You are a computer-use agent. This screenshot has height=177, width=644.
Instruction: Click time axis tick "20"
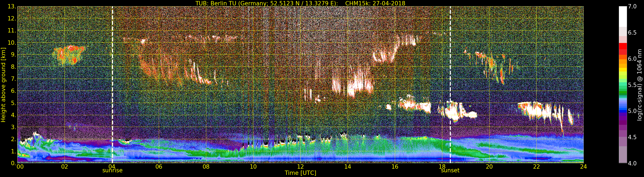[489, 166]
